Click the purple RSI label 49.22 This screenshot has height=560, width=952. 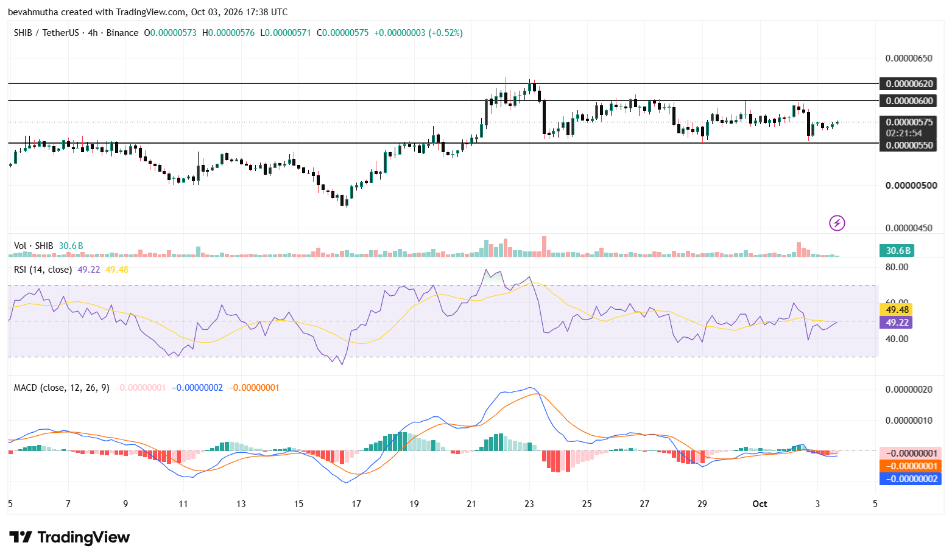tap(897, 322)
